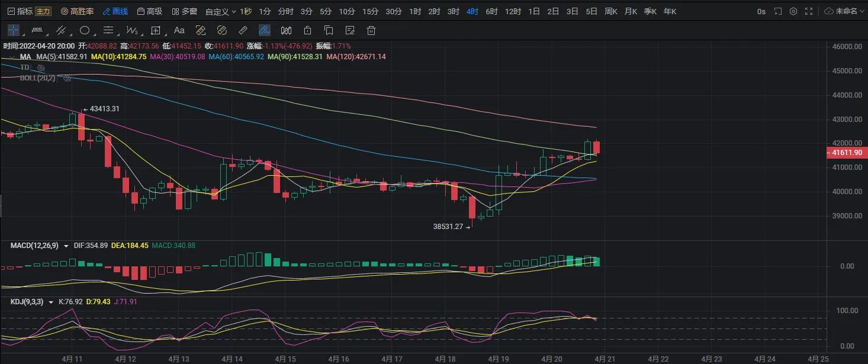Select the ellipse shape drawing tool
Image resolution: width=868 pixels, height=364 pixels.
point(85,30)
